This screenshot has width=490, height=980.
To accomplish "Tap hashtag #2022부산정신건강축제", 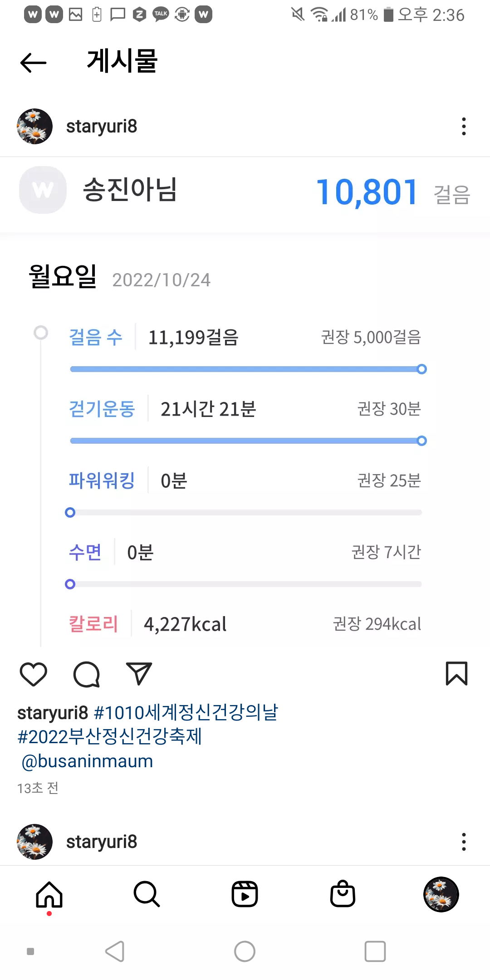I will pyautogui.click(x=110, y=737).
